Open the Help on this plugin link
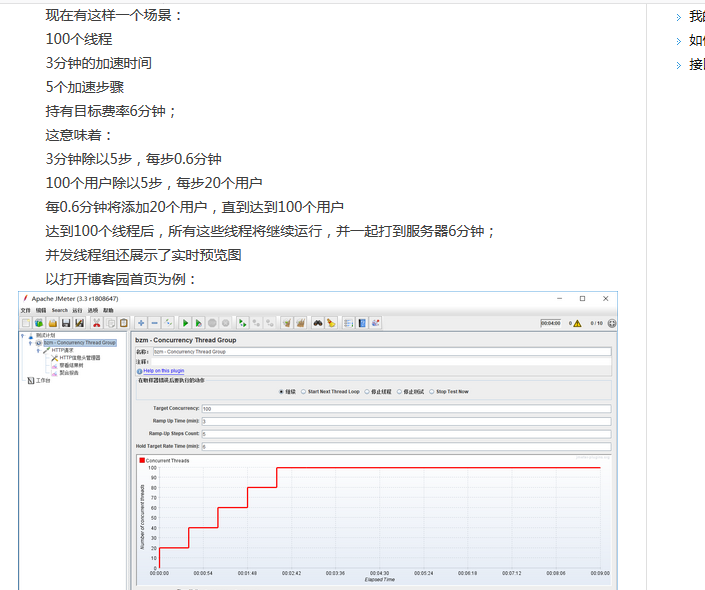The height and width of the screenshot is (590, 705). click(164, 371)
